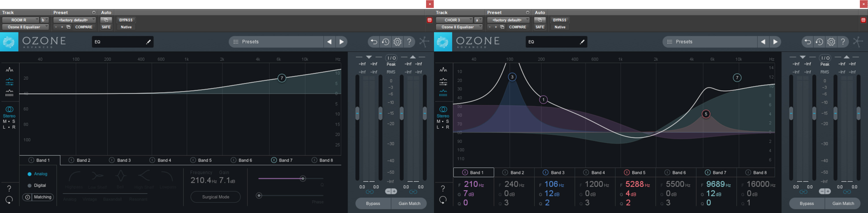The width and height of the screenshot is (868, 213).
Task: Click the spectrum waveform icon in CHOIR 3 sidebar
Action: (x=443, y=70)
